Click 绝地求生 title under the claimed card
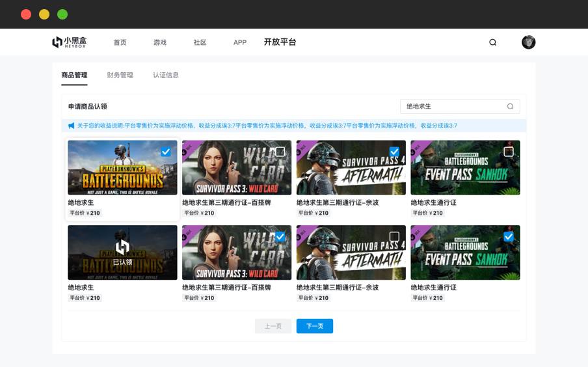588x367 pixels. tap(81, 288)
